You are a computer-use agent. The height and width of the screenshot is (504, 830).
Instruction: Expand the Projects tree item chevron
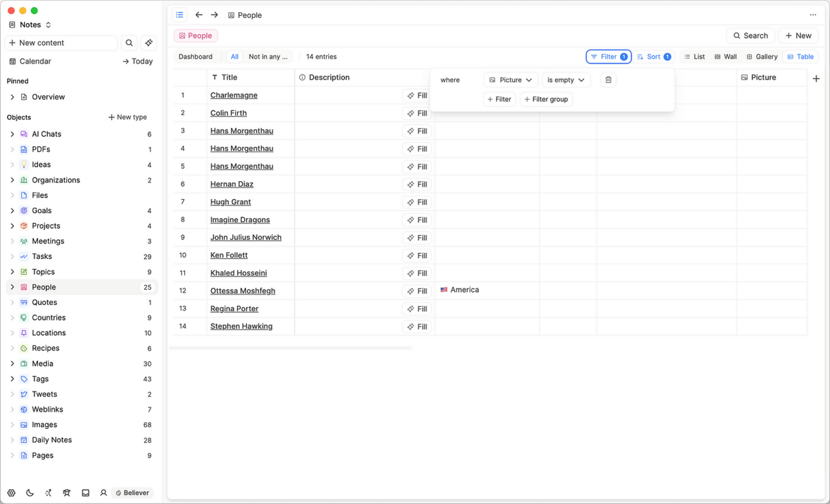[x=12, y=226]
